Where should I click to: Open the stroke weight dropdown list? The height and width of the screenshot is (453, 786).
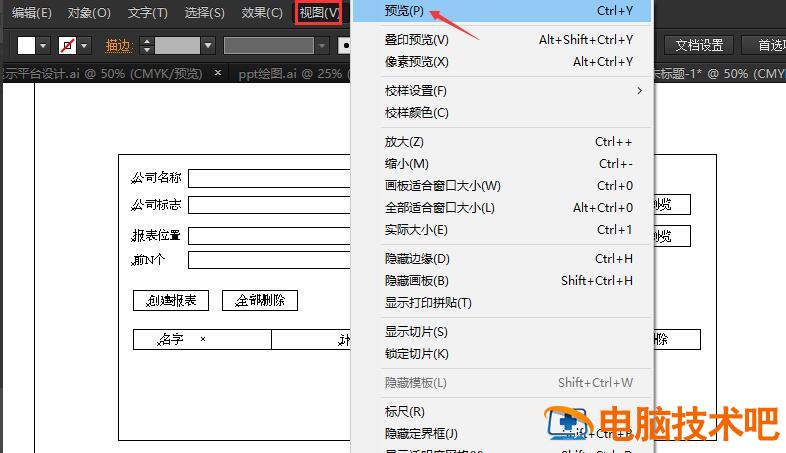pos(208,46)
